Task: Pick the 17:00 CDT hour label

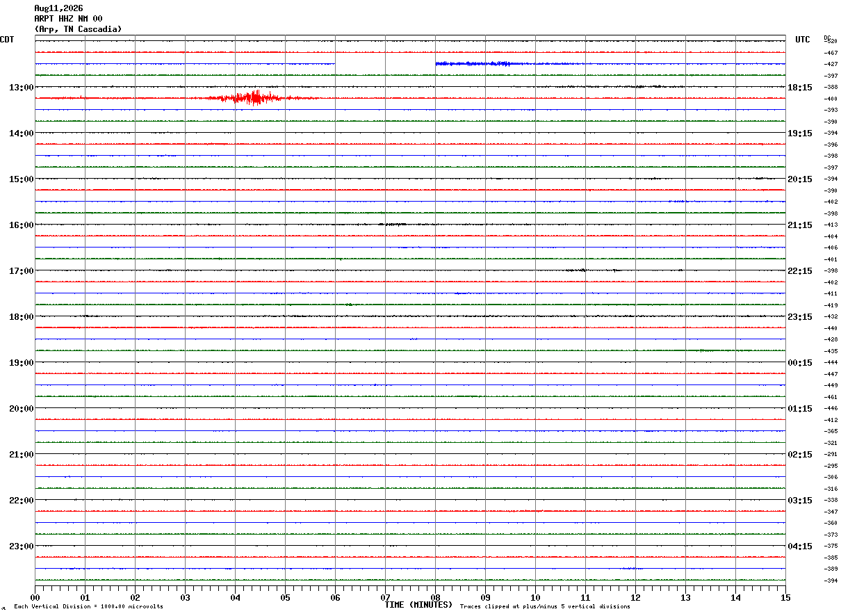Action: coord(22,271)
